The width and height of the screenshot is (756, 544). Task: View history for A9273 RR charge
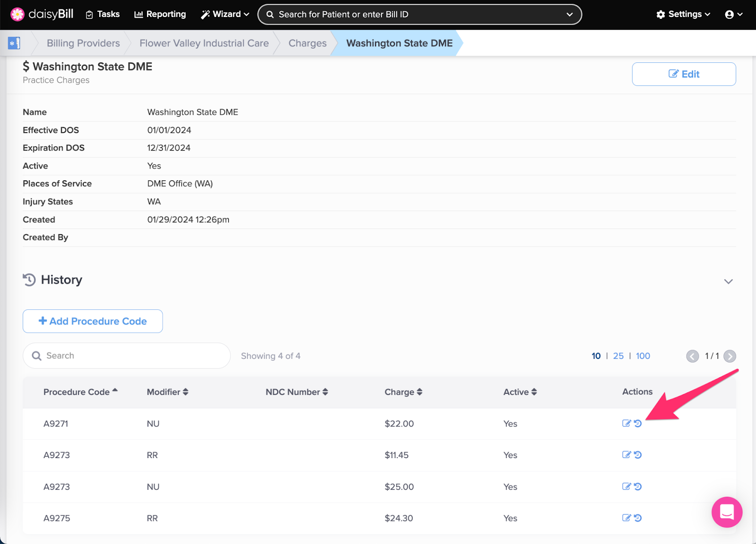click(x=638, y=455)
